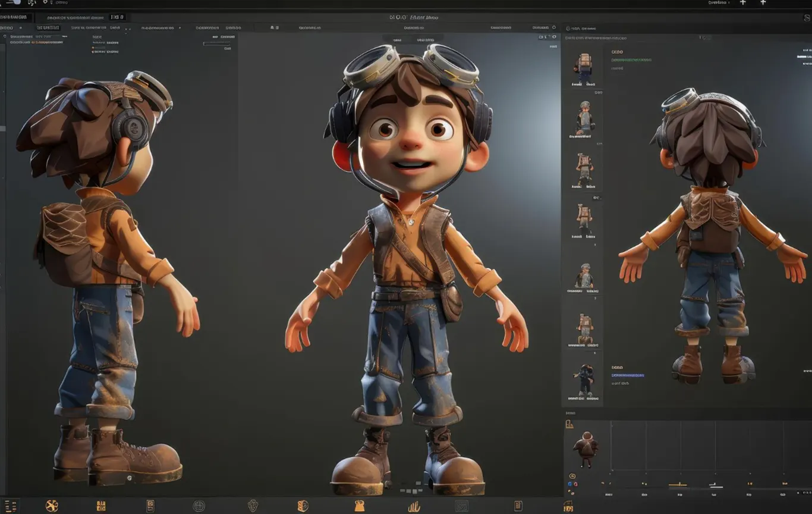Screen dimensions: 812x514
Task: Click the round globe icon in bottom toolbar
Action: (199, 506)
